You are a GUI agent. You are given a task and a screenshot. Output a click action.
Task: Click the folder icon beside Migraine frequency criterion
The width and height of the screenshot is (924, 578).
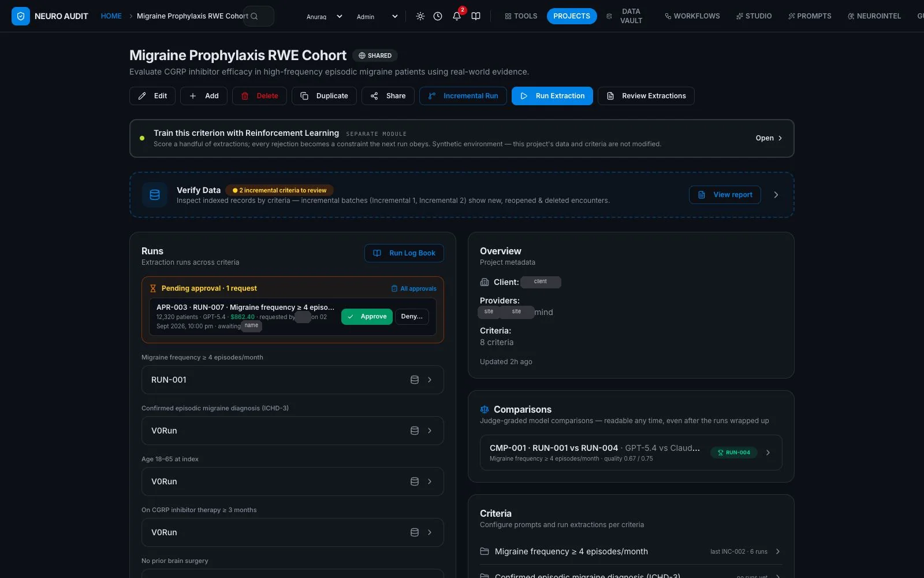coord(485,551)
